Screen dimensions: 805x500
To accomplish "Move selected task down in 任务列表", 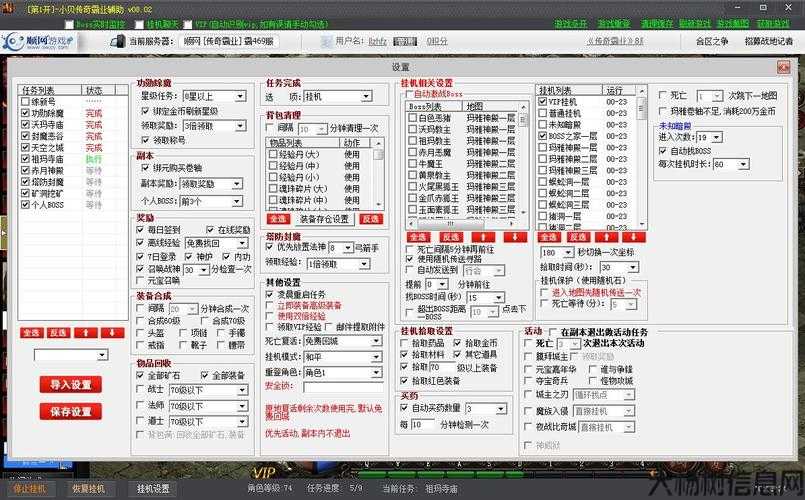I will [x=112, y=333].
